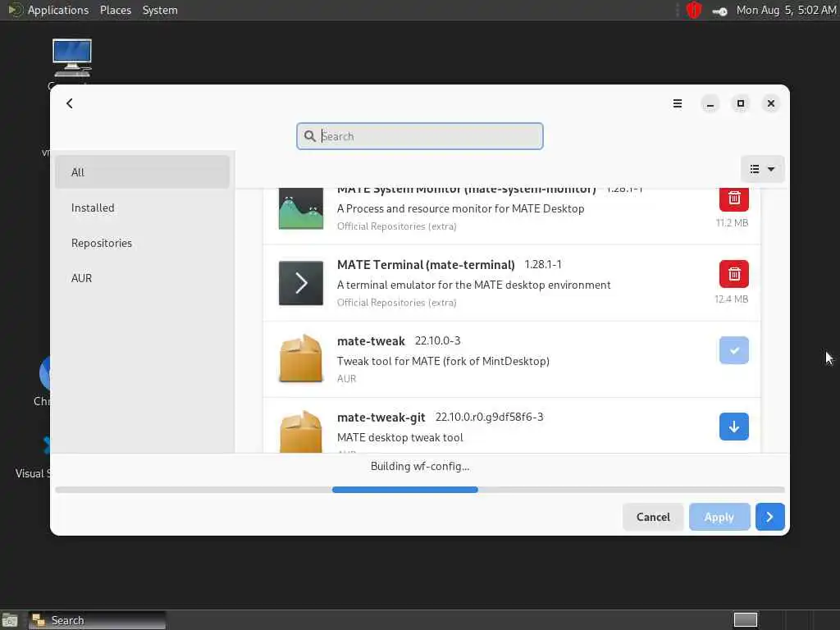Click the mate-tweak package box icon

point(301,358)
